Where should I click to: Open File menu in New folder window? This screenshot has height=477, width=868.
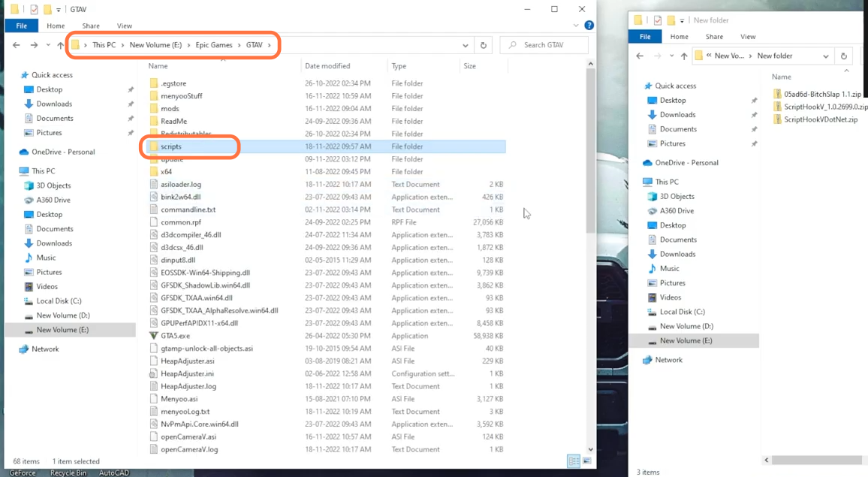pyautogui.click(x=646, y=37)
